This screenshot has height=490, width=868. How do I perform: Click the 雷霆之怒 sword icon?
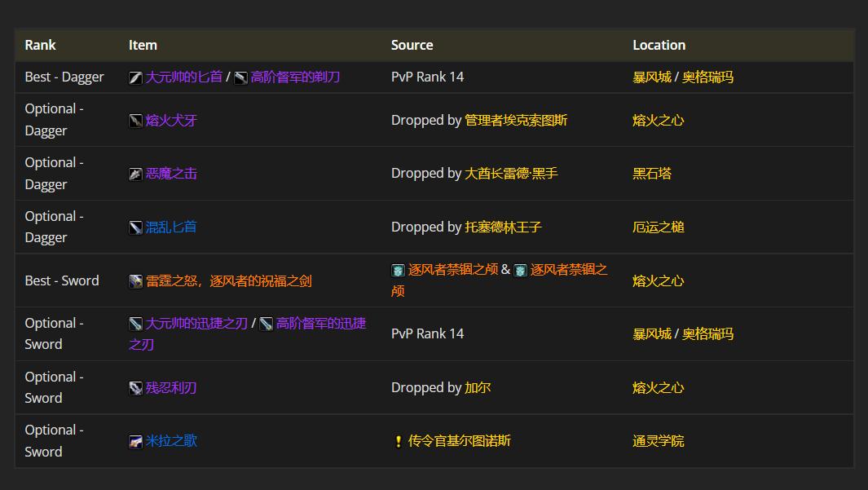coord(135,281)
